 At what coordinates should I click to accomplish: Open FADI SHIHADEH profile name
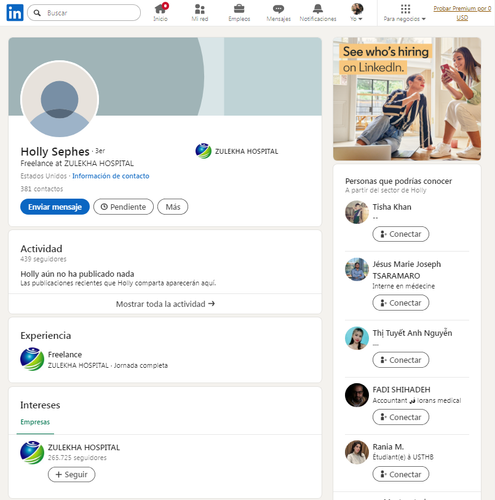click(401, 390)
